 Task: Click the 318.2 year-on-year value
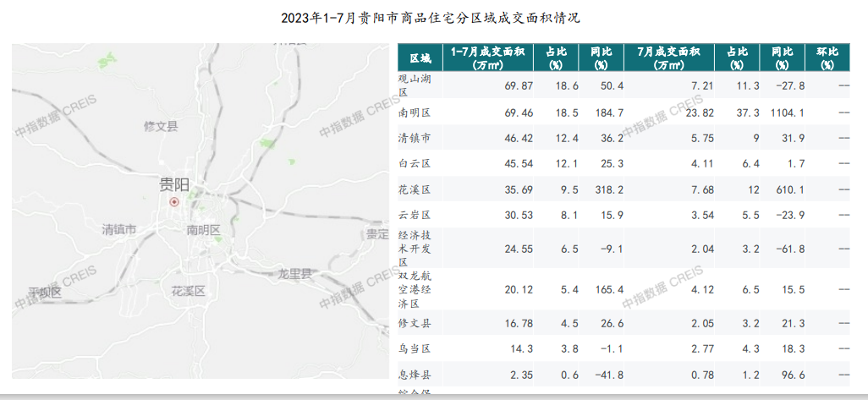(607, 189)
